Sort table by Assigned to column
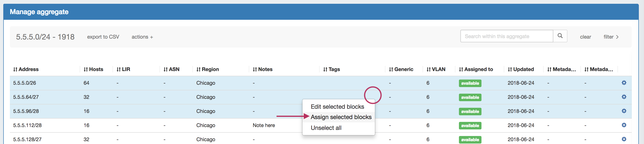The height and width of the screenshot is (144, 644). (x=476, y=69)
